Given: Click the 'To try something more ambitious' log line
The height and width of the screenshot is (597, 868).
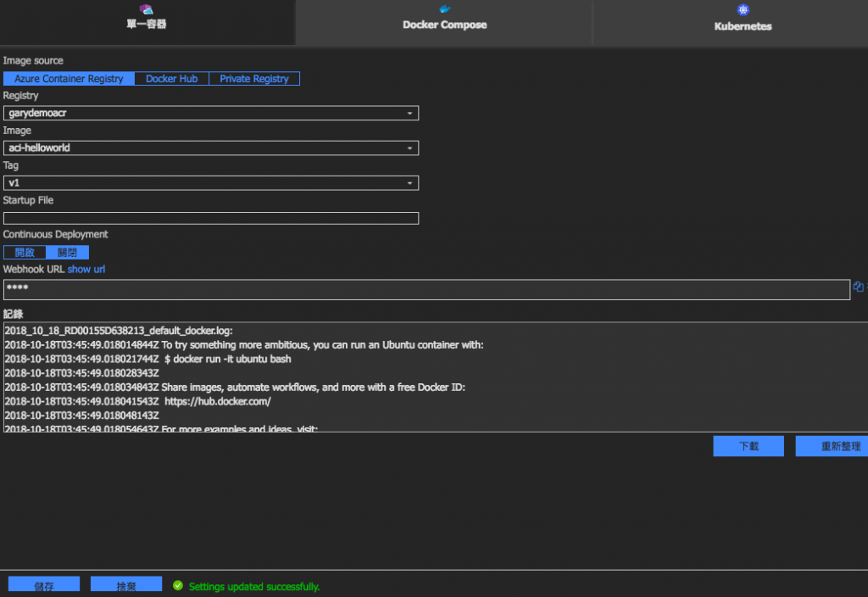Looking at the screenshot, I should pyautogui.click(x=244, y=345).
